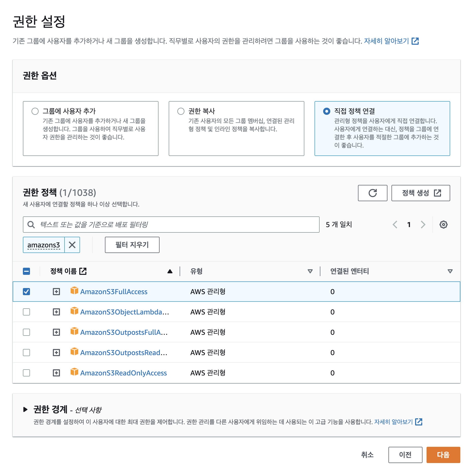470x476 pixels.
Task: Select 직접 정책 연결 radio option
Action: pyautogui.click(x=327, y=111)
